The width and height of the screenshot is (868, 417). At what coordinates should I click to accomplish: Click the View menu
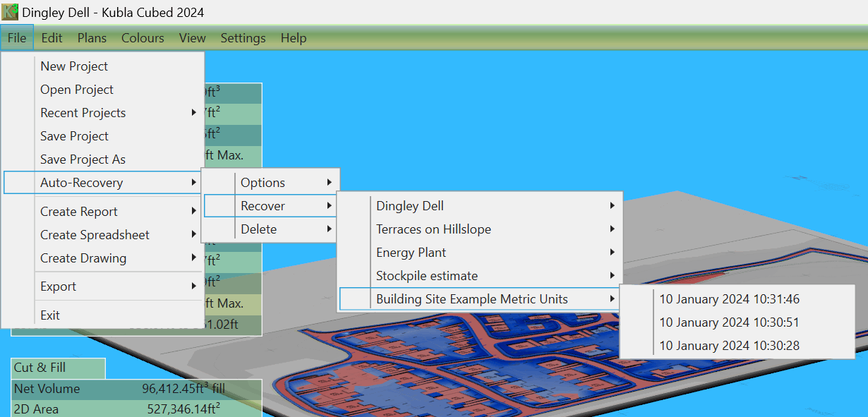pos(192,38)
